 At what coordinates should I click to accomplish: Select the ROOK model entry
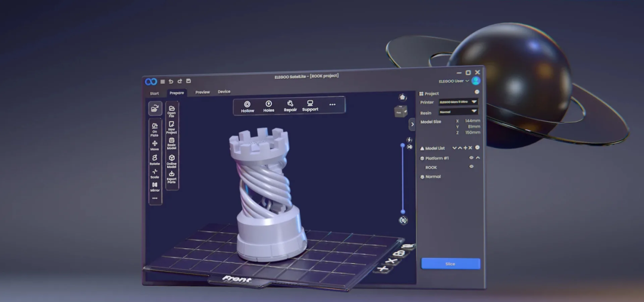coord(431,167)
